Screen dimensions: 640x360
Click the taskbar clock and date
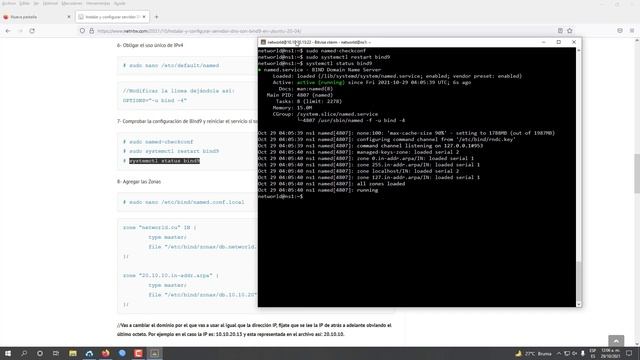pyautogui.click(x=611, y=353)
